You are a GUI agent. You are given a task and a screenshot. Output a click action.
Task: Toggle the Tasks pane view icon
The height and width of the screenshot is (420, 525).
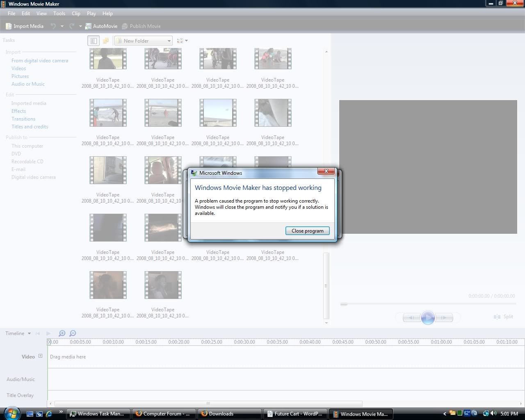94,41
